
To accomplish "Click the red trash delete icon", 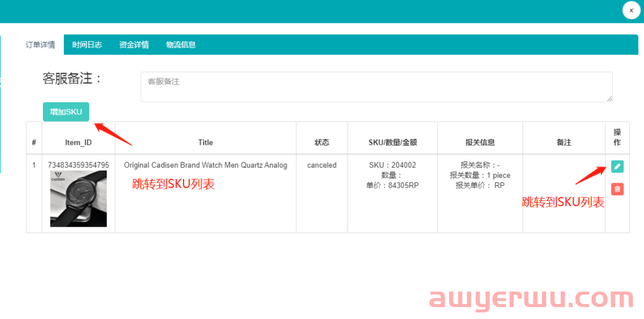I will tap(617, 189).
